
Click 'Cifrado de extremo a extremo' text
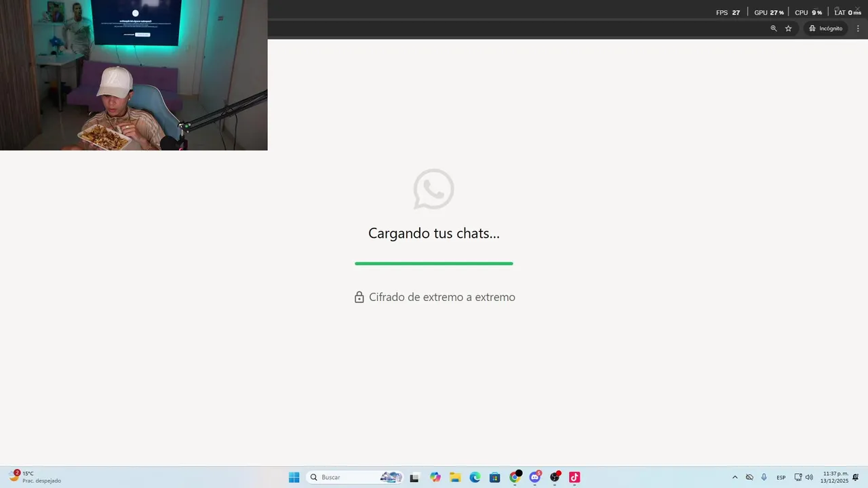tap(442, 297)
